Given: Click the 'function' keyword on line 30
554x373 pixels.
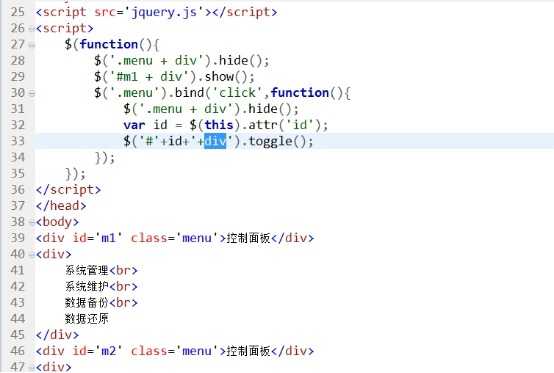Looking at the screenshot, I should 300,93.
